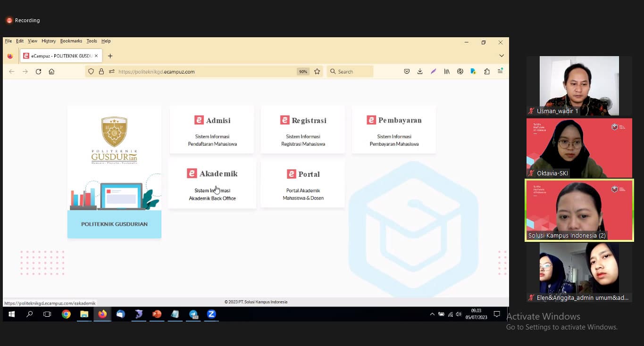Viewport: 644px width, 346px height.
Task: Open the Library bookshelf icon
Action: point(447,72)
